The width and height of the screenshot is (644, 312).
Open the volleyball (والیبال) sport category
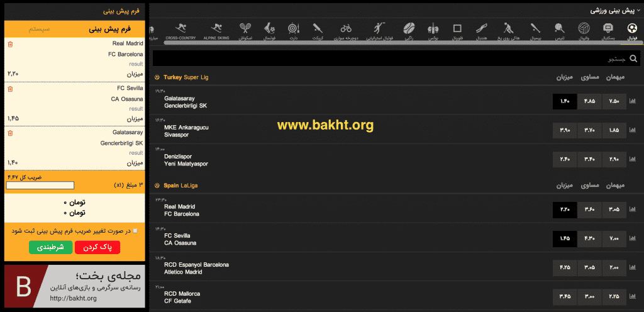point(584,30)
